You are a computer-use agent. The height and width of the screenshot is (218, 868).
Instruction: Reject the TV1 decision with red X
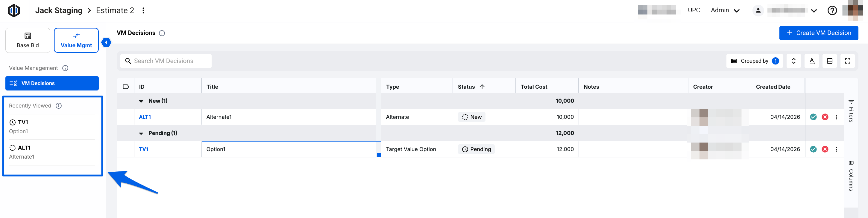click(x=825, y=149)
